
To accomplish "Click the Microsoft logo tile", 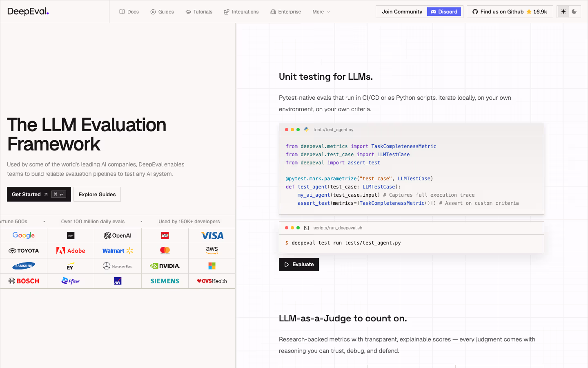I will tap(212, 266).
